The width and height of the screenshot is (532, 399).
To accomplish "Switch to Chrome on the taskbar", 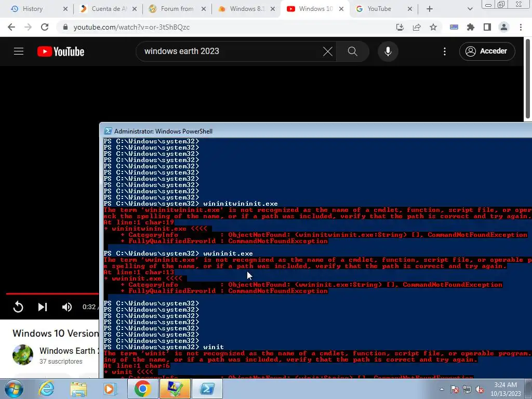I will 142,389.
